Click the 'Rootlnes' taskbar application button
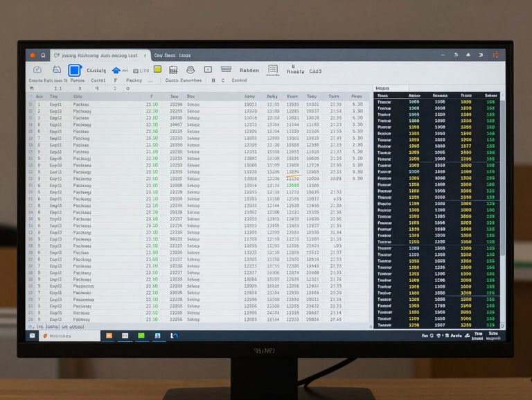532x400 pixels. (x=69, y=336)
